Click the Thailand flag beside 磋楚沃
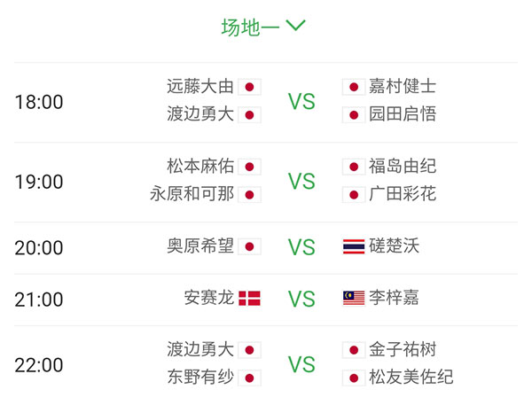Image resolution: width=532 pixels, height=405 pixels. 354,246
